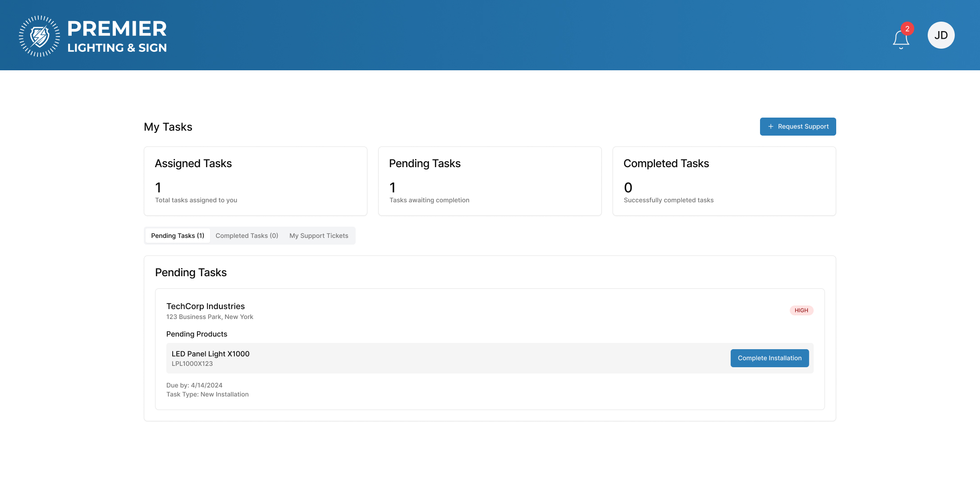Open the JD user avatar menu

tap(941, 35)
